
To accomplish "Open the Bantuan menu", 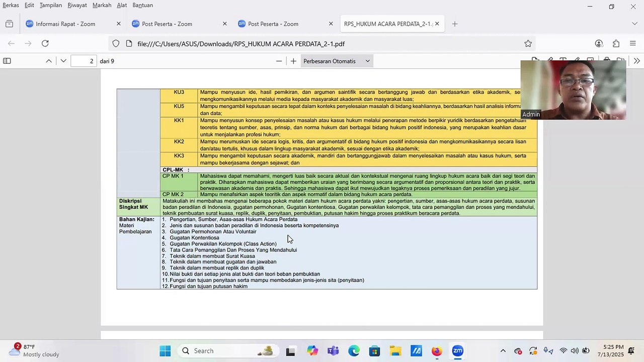I will [142, 5].
